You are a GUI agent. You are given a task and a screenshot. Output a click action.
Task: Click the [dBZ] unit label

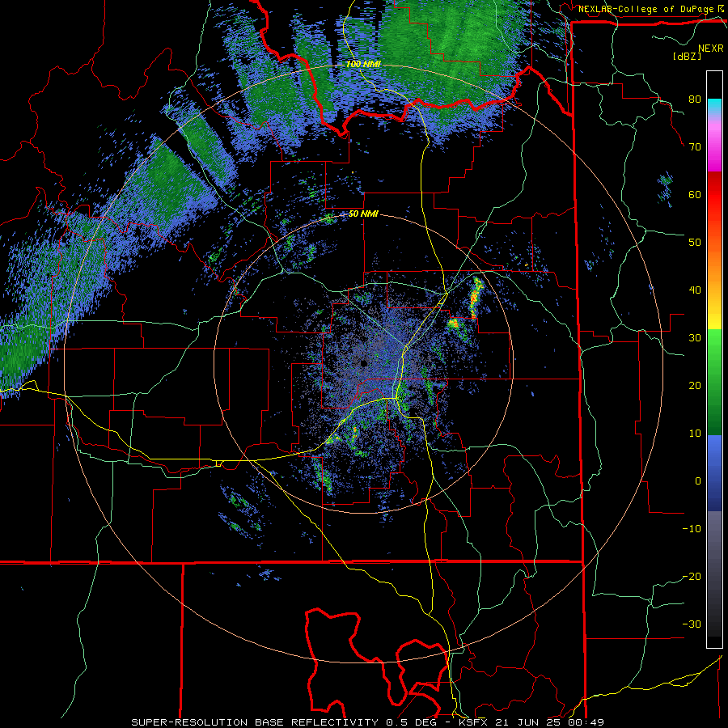687,56
